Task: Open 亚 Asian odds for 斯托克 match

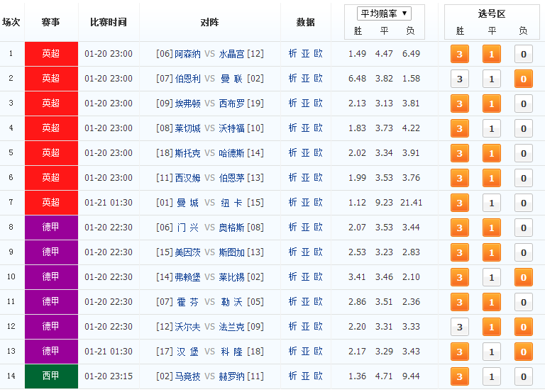Action: pos(305,153)
